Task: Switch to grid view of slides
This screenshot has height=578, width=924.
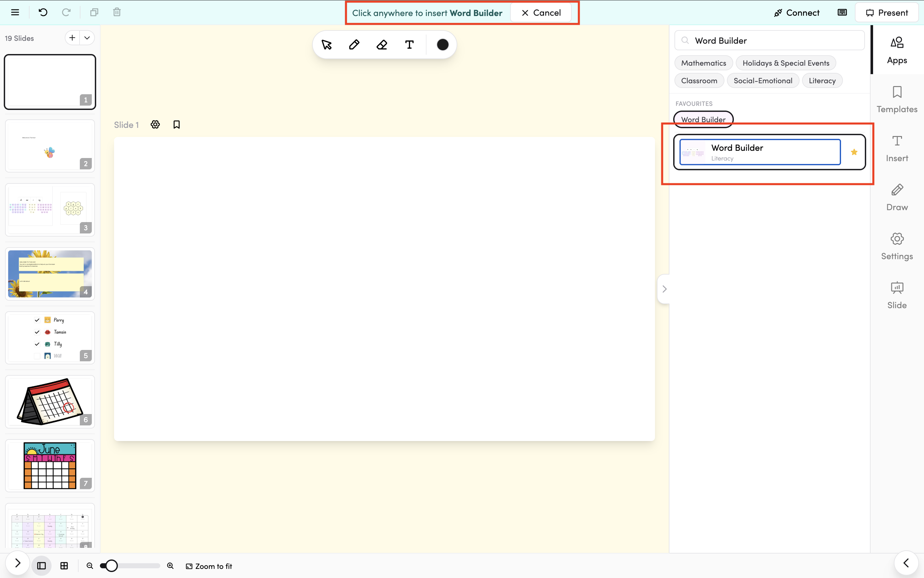Action: click(64, 566)
